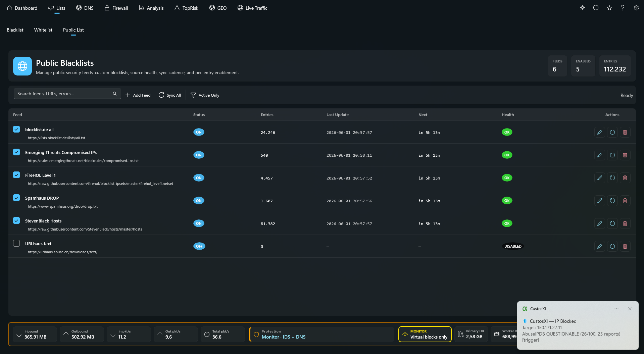Screen dimensions: 644x354
Task: Edit Emerging Threats Compromised IPs feed
Action: click(x=599, y=155)
